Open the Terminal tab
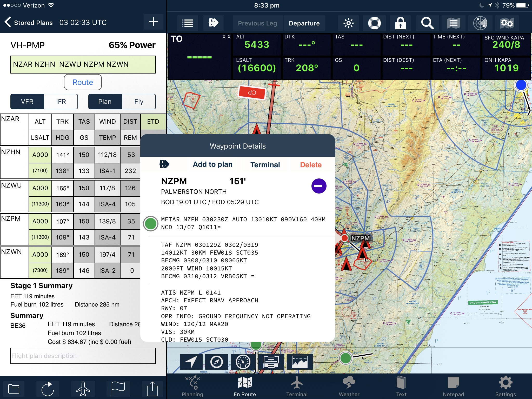The height and width of the screenshot is (399, 532). [x=297, y=387]
